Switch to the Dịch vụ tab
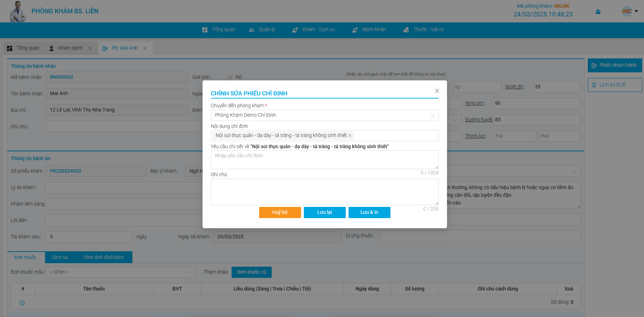This screenshot has height=317, width=644. pos(60,258)
